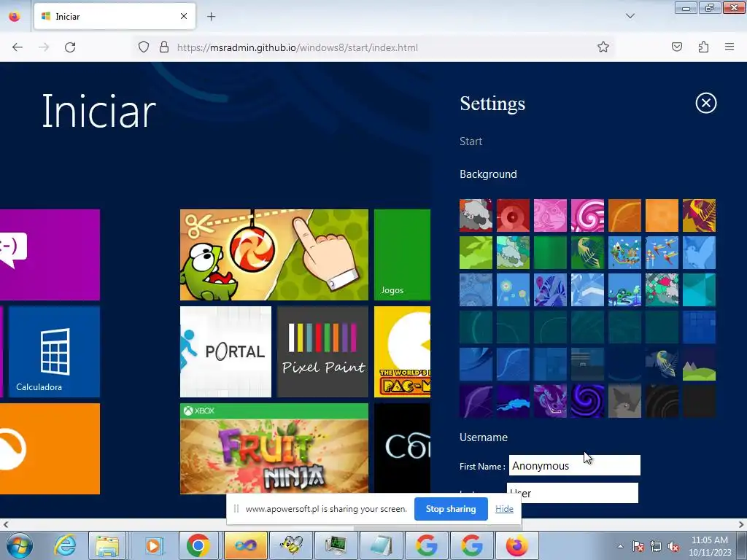
Task: View site security lock information
Action: pos(164,47)
